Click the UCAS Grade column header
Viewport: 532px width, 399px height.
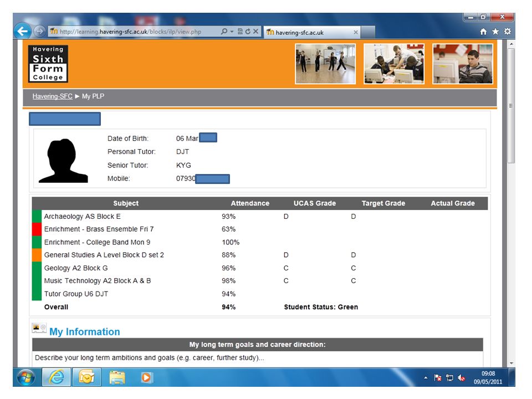315,203
